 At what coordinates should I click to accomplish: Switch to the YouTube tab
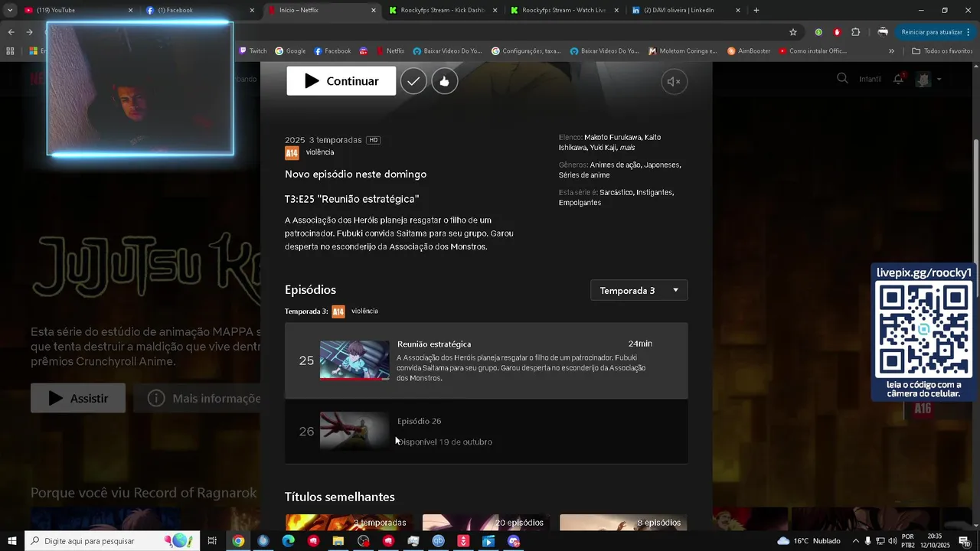(78, 10)
